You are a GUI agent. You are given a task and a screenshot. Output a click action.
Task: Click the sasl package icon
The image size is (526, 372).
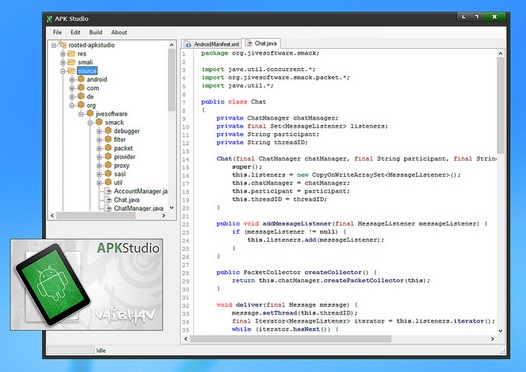[108, 173]
